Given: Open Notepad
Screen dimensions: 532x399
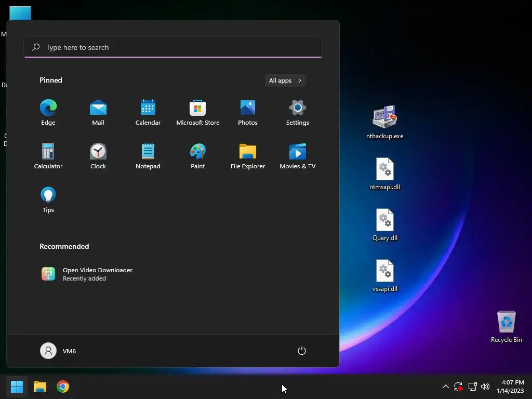Looking at the screenshot, I should pyautogui.click(x=148, y=156).
